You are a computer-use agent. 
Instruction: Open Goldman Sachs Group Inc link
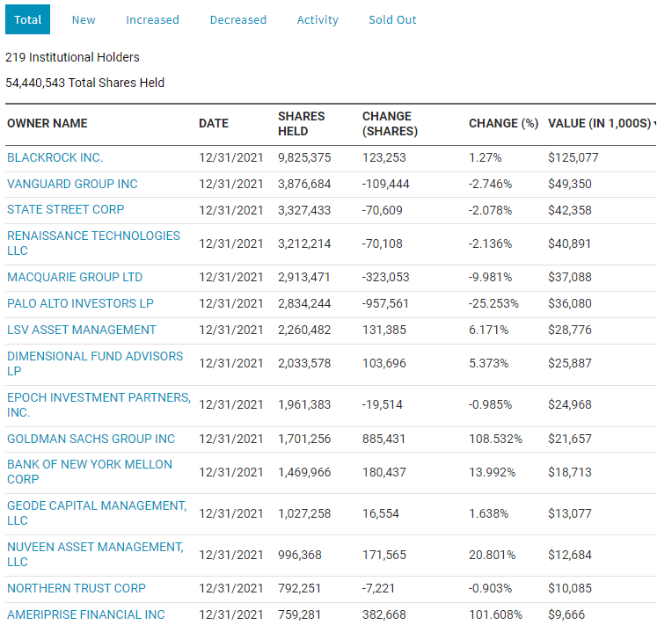(91, 439)
